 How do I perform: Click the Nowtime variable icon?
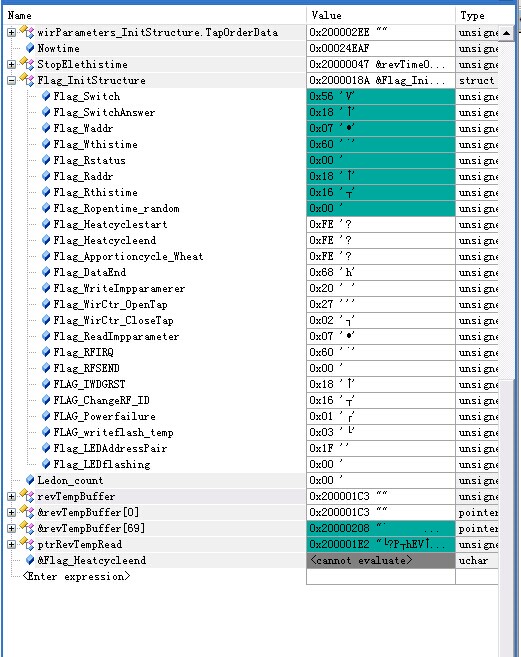click(30, 48)
